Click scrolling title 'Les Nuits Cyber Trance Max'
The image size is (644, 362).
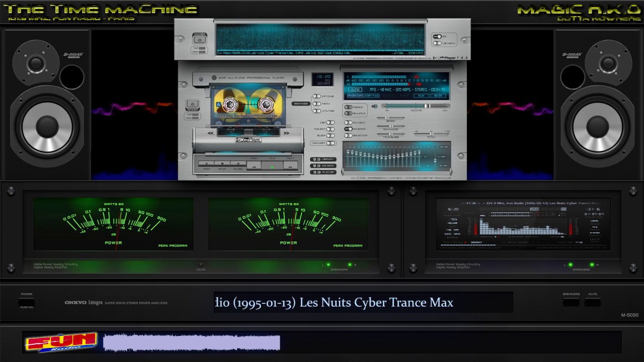377,303
